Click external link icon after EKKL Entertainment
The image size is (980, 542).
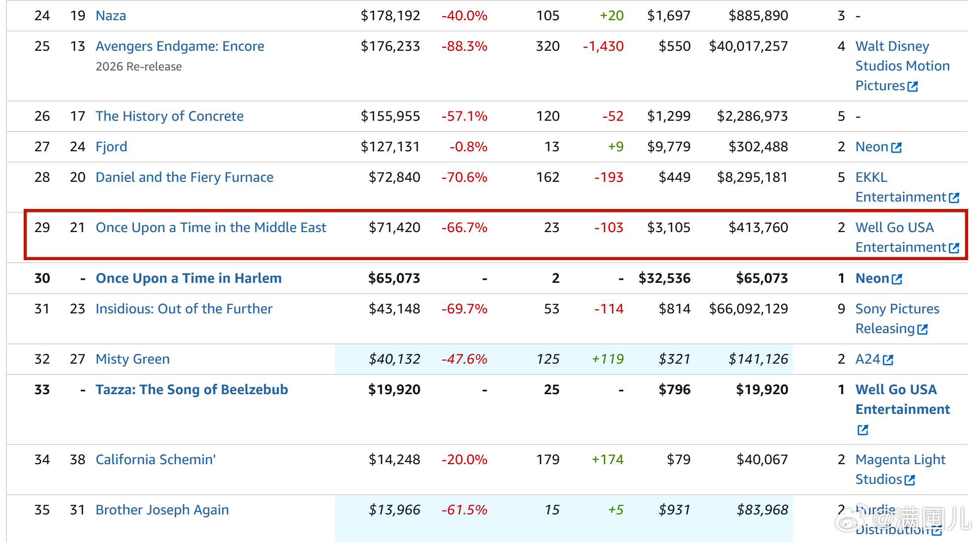click(x=954, y=198)
